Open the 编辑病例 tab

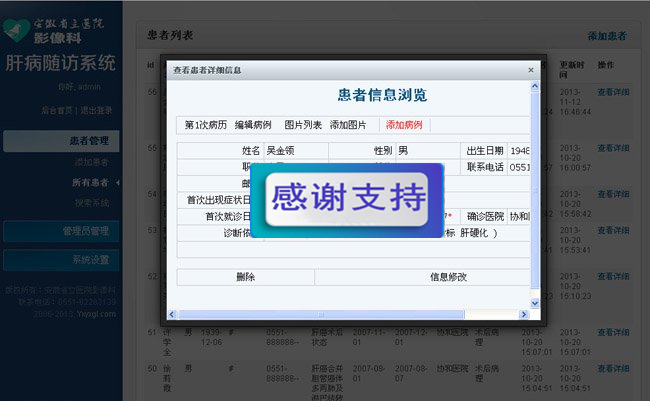point(253,125)
